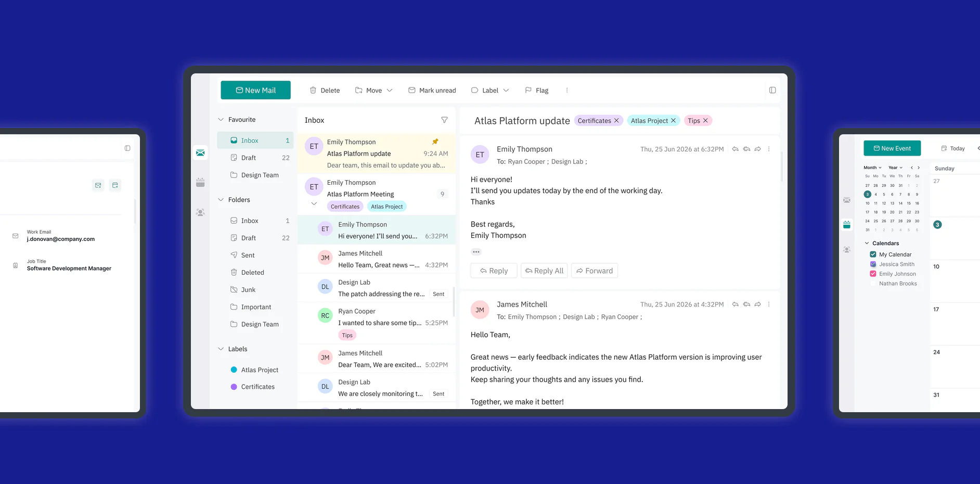Viewport: 980px width, 484px height.
Task: Open the Label dropdown
Action: pos(489,90)
